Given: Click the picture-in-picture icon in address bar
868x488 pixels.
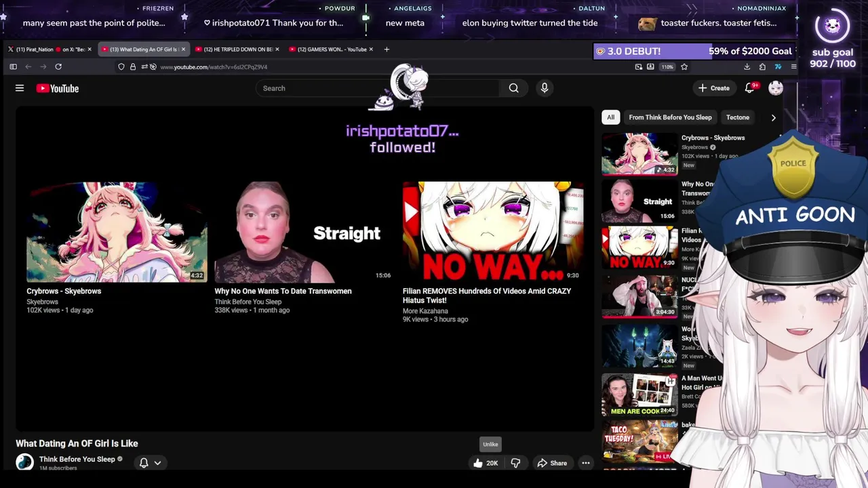Looking at the screenshot, I should pos(639,66).
